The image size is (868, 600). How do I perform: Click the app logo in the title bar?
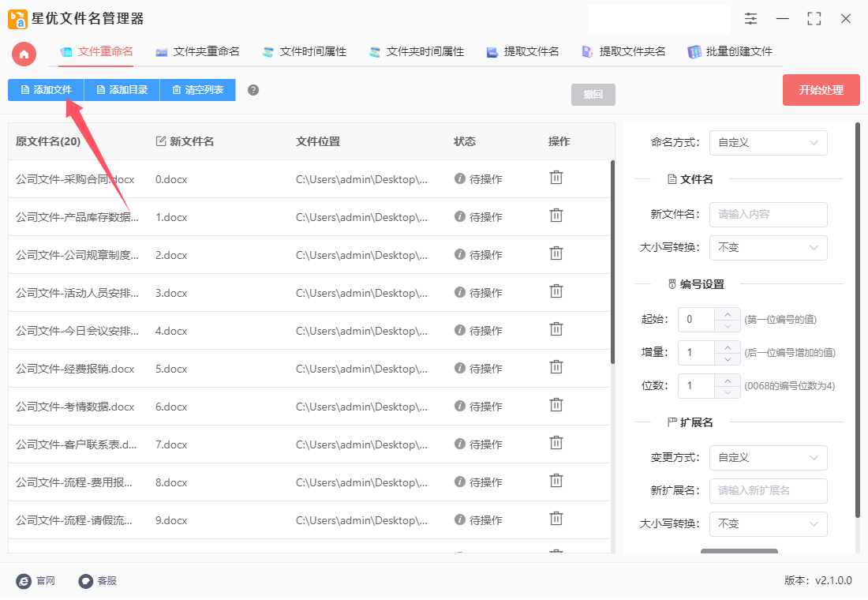click(17, 19)
